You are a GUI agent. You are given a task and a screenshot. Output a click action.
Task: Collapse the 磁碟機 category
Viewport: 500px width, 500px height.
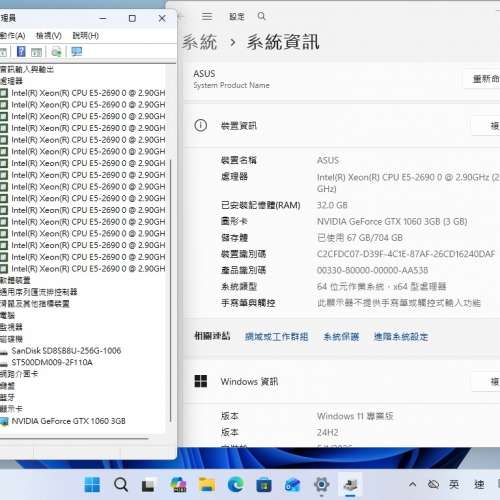coord(11,339)
